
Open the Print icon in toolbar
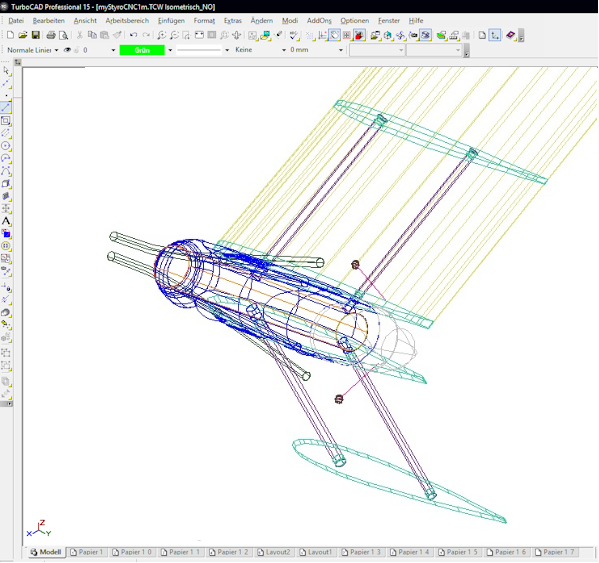tap(51, 35)
